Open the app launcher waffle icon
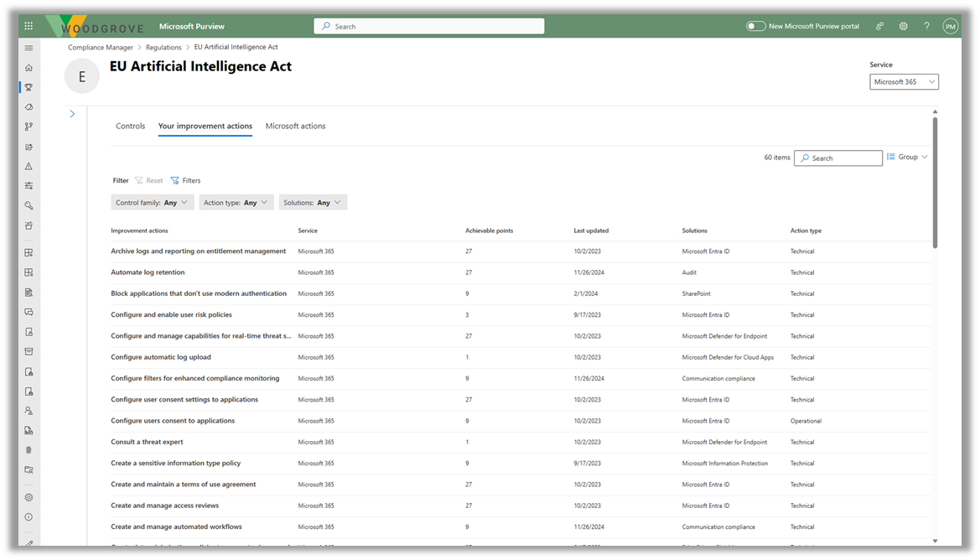980x560 pixels. pos(29,26)
